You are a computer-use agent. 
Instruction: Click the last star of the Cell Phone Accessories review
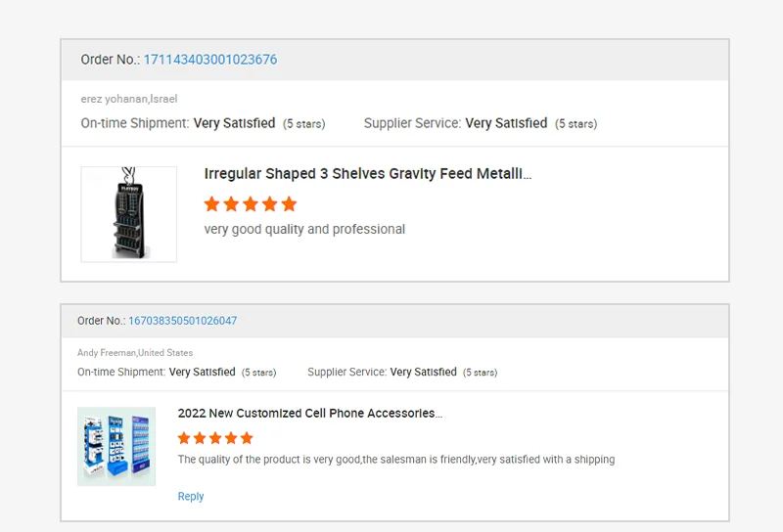coord(247,438)
